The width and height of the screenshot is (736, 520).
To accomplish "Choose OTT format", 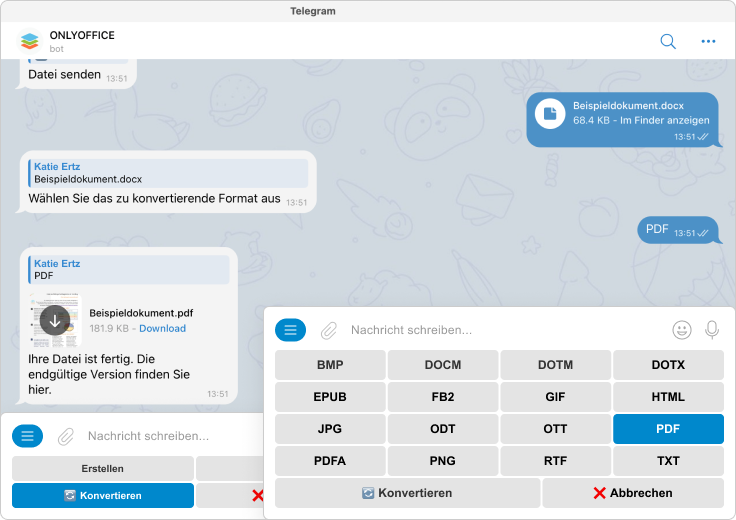I will point(555,428).
